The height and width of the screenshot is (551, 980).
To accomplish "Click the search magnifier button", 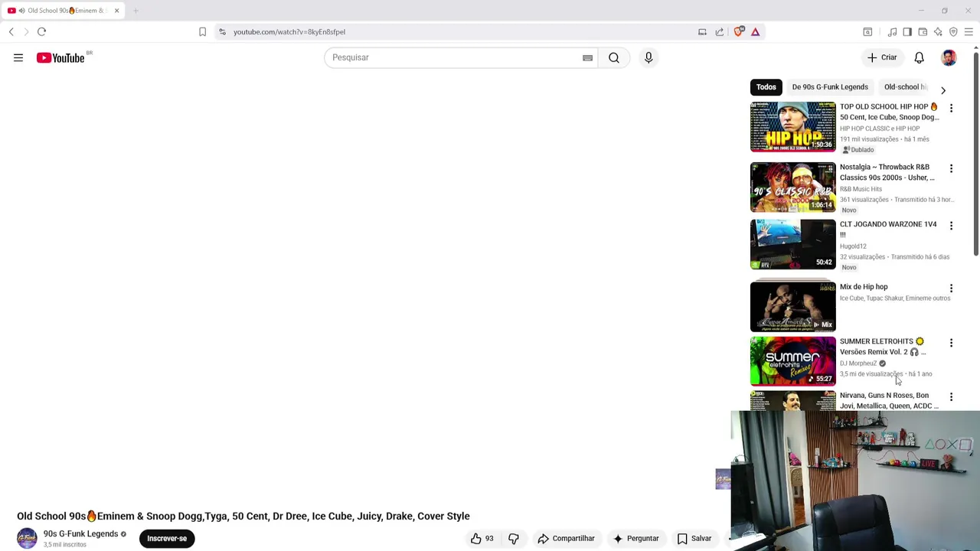I will [x=614, y=57].
